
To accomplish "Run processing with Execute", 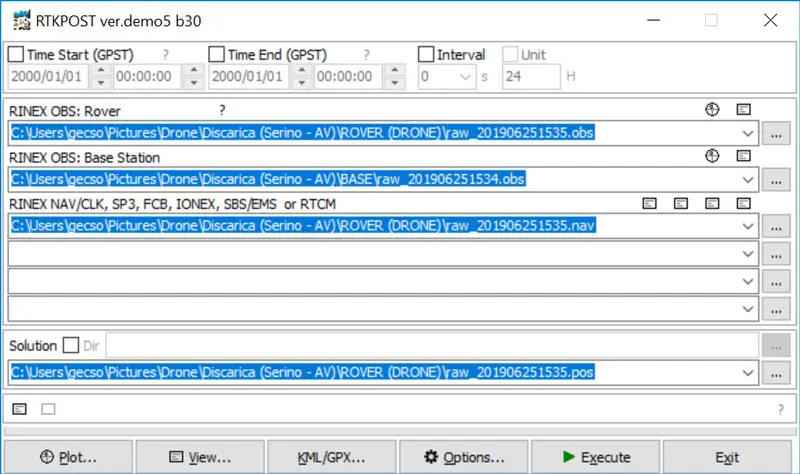I will (x=595, y=457).
